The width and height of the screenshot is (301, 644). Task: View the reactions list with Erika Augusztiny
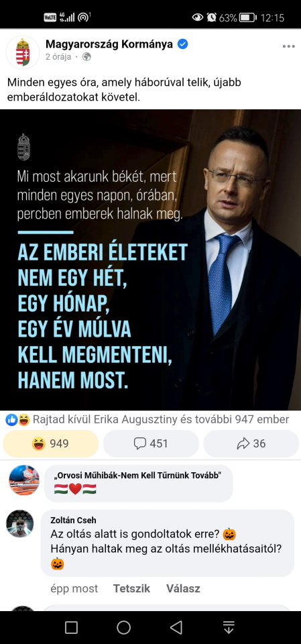pyautogui.click(x=161, y=419)
